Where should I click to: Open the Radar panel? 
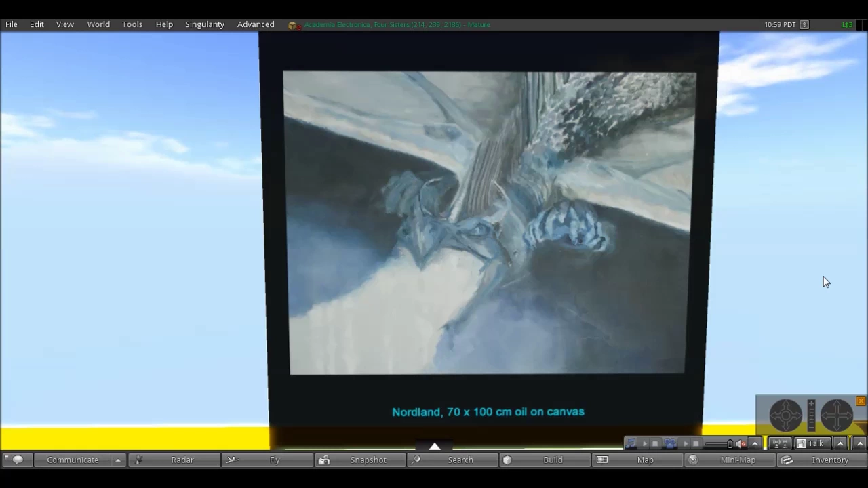click(174, 460)
